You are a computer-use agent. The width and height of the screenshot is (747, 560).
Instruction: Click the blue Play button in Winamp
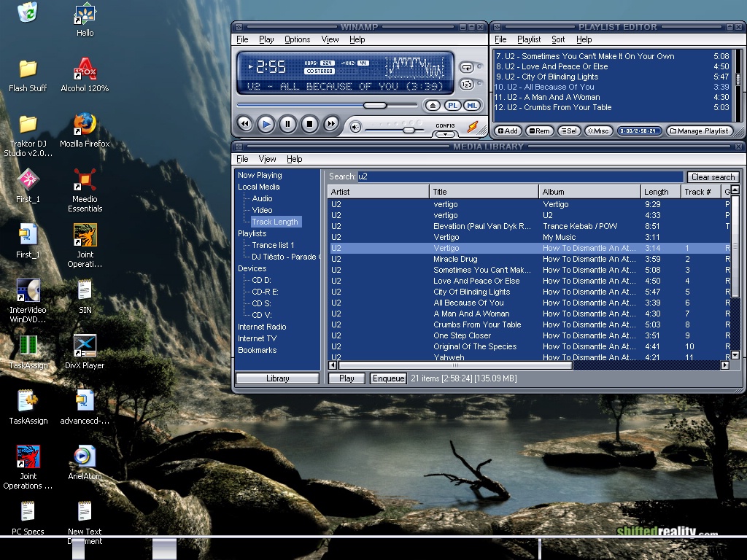click(x=266, y=124)
